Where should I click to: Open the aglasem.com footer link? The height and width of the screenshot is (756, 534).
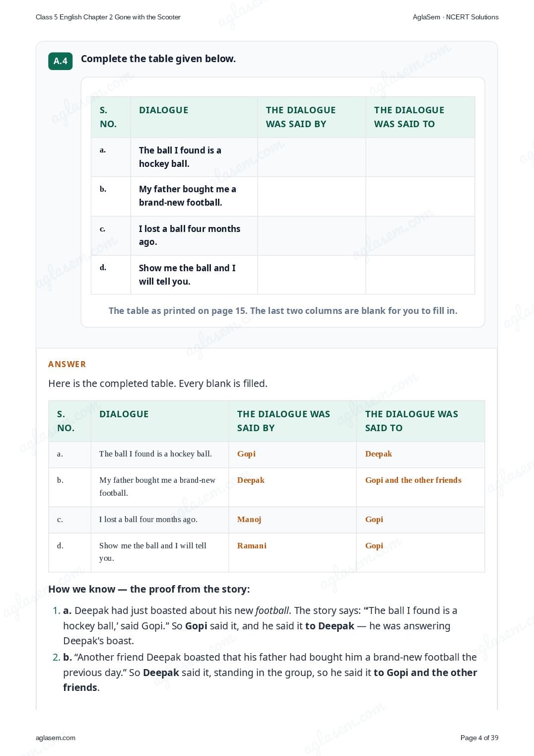point(56,738)
